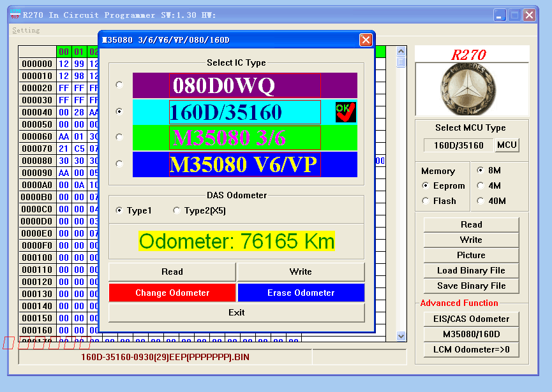The image size is (552, 392).
Task: Select the 080D0WQ IC type radio button
Action: tap(119, 85)
